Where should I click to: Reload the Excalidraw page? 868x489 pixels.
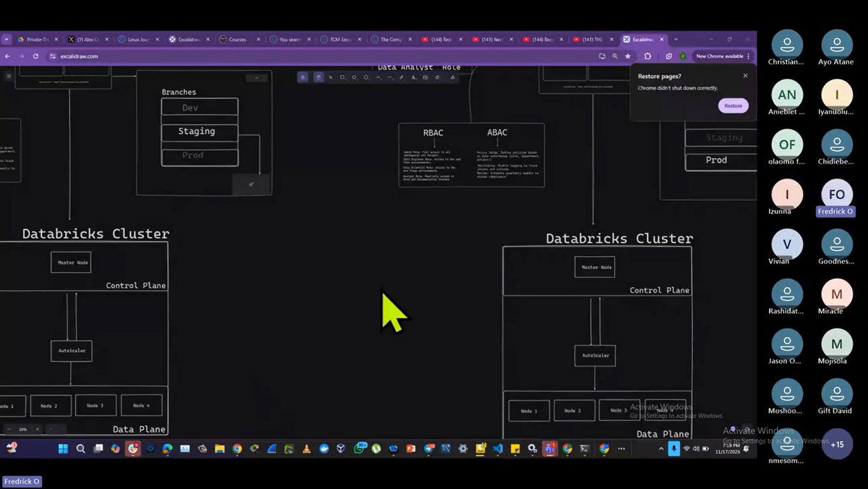tap(35, 56)
